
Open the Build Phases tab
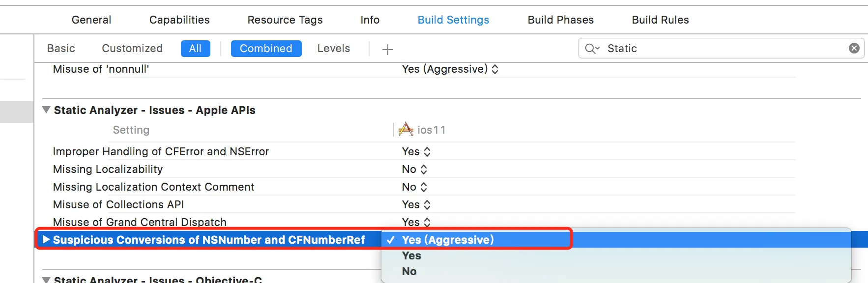pos(560,20)
